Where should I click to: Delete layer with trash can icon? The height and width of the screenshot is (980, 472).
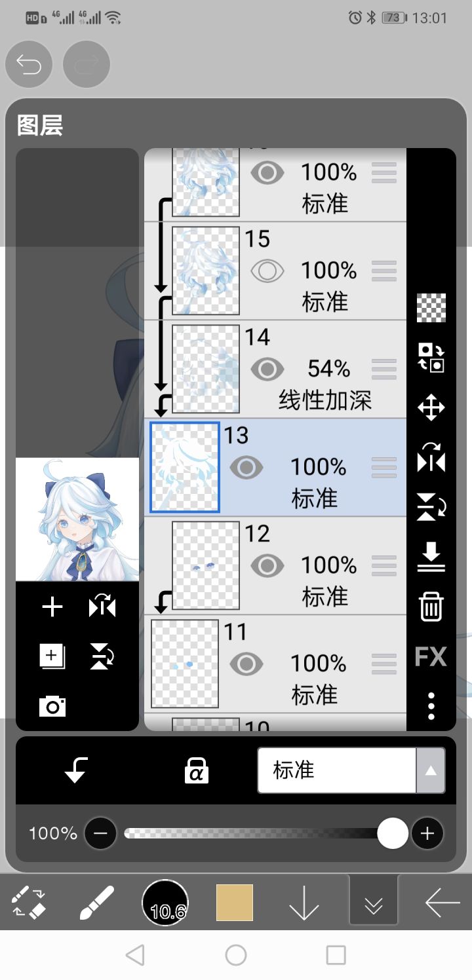(x=431, y=607)
